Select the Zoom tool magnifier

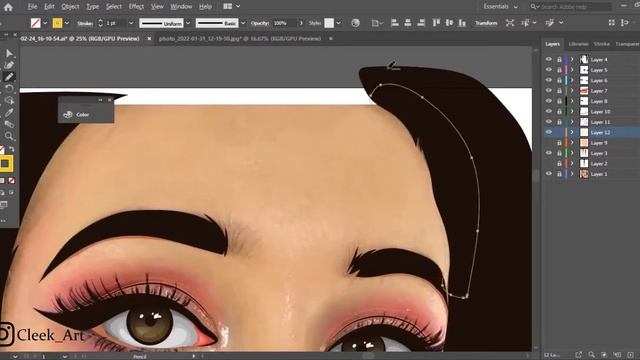click(x=9, y=136)
